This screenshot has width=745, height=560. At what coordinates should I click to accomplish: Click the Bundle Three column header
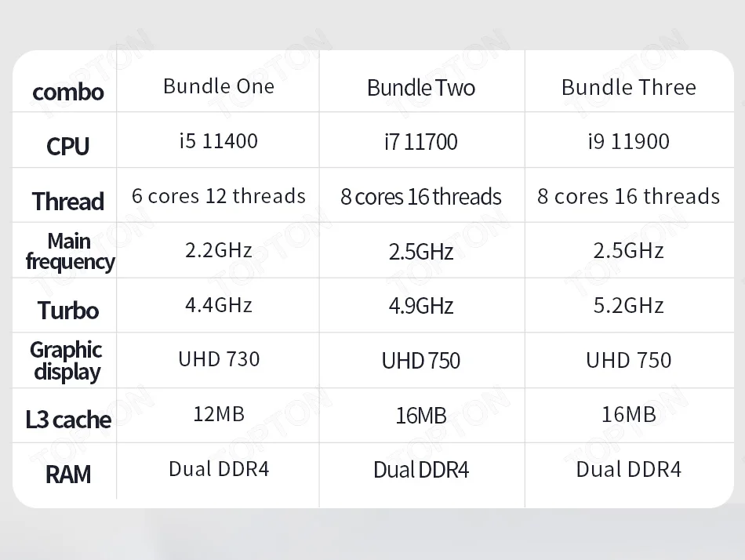(628, 87)
